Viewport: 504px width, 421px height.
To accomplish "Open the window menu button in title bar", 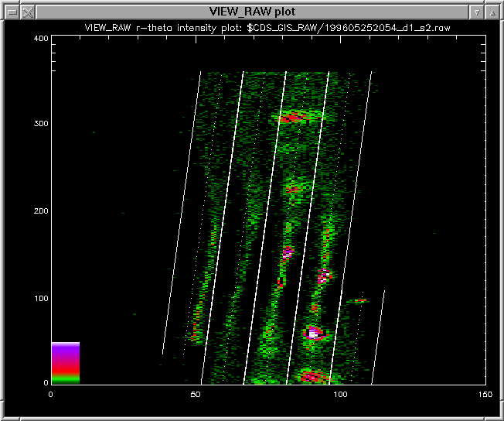I will (12, 12).
